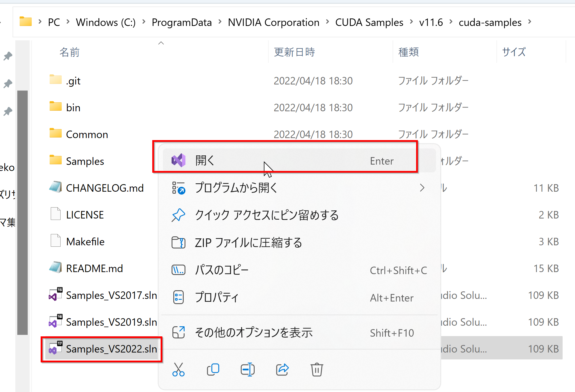Viewport: 575px width, 392px height.
Task: Click the icon beside その他のオプションを表示
Action: (178, 332)
